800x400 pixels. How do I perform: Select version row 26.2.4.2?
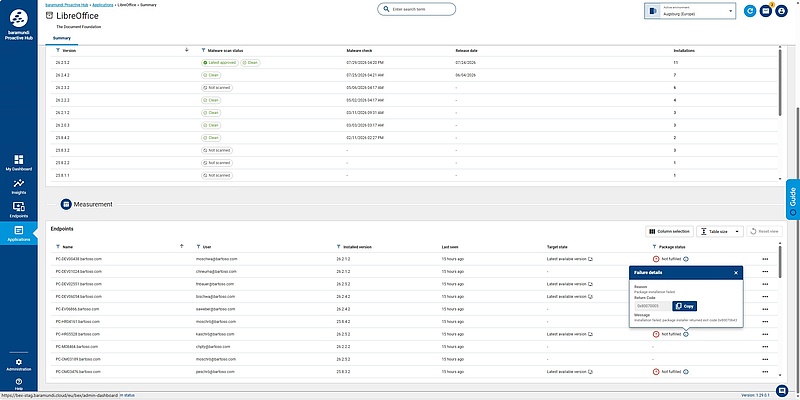click(415, 75)
